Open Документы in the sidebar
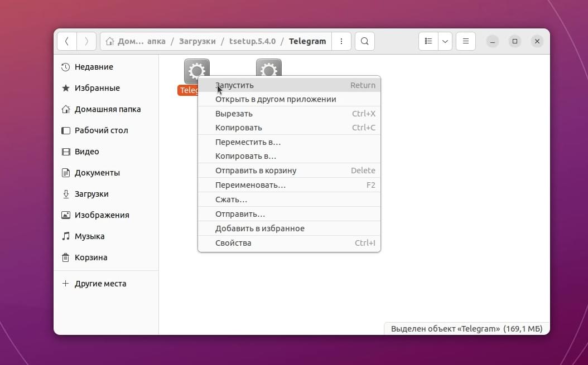This screenshot has width=588, height=365. pos(106,173)
